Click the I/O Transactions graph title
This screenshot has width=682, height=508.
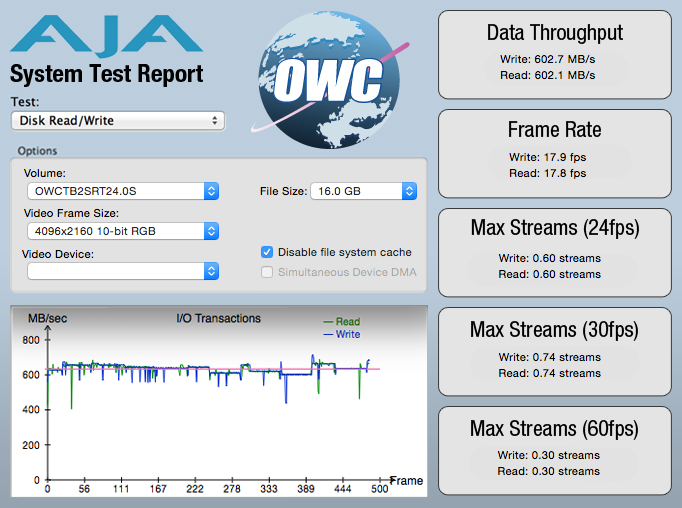(218, 319)
